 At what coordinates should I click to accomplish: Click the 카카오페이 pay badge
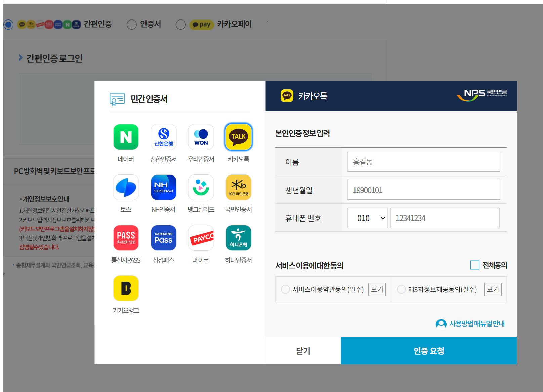tap(202, 24)
